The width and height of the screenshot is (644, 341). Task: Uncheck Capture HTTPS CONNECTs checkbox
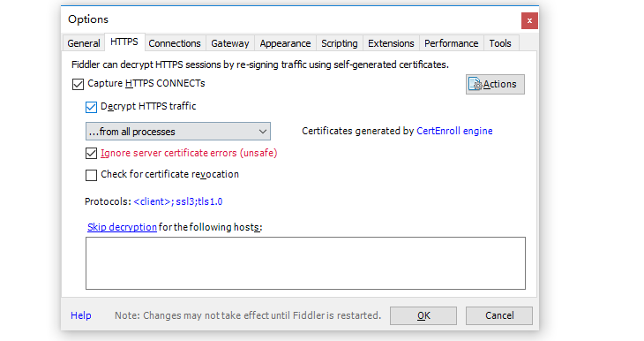point(78,84)
